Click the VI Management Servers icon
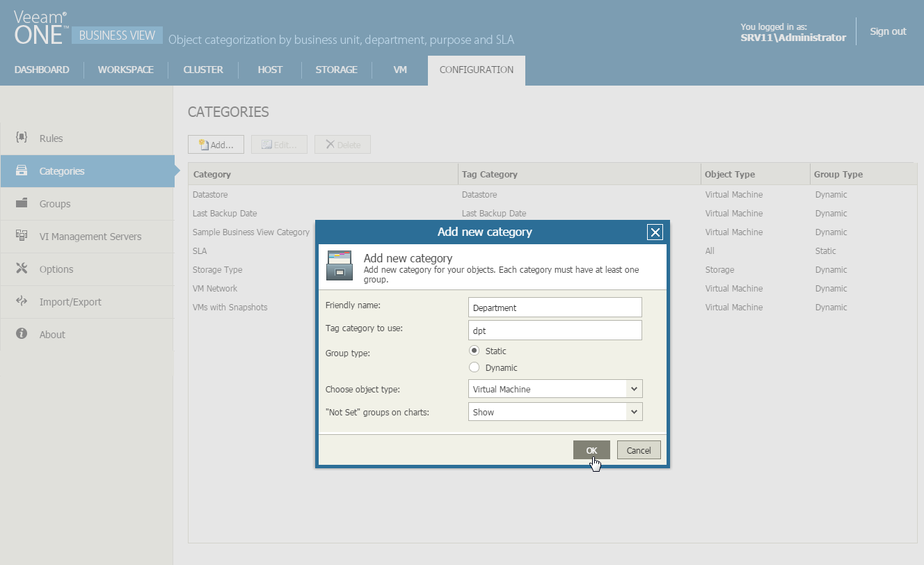Screen dimensions: 924x565 [x=22, y=236]
